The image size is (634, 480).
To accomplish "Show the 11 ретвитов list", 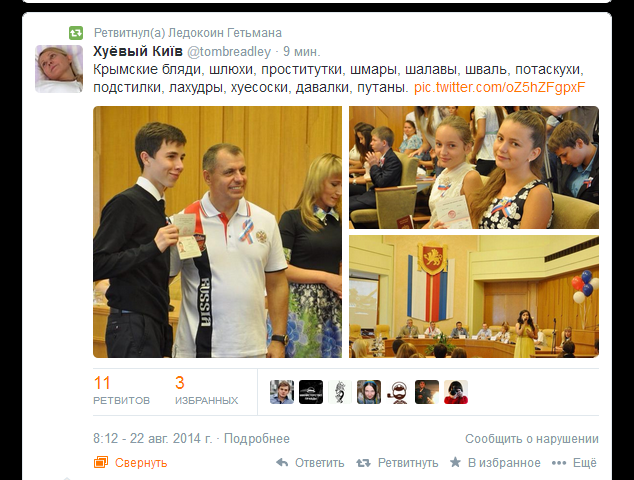I will (x=121, y=391).
